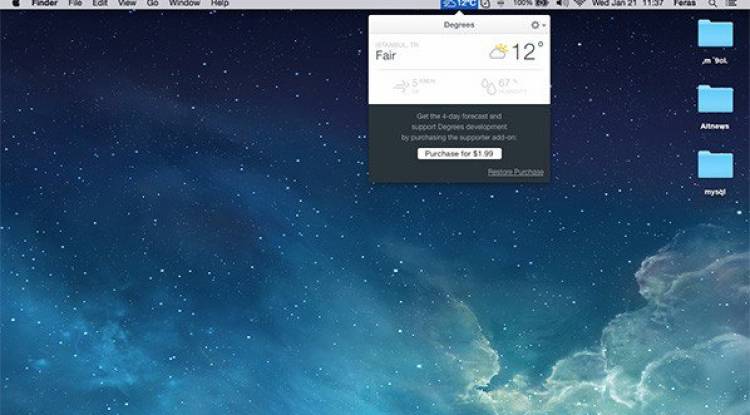This screenshot has width=750, height=415.
Task: Click the wind speed icon
Action: 400,87
